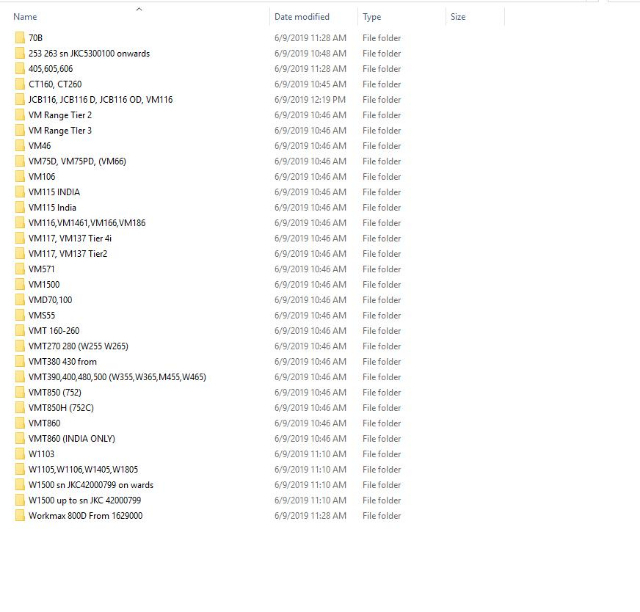Click VMT390,400,480,500 folder name
This screenshot has height=612, width=640.
(x=117, y=377)
